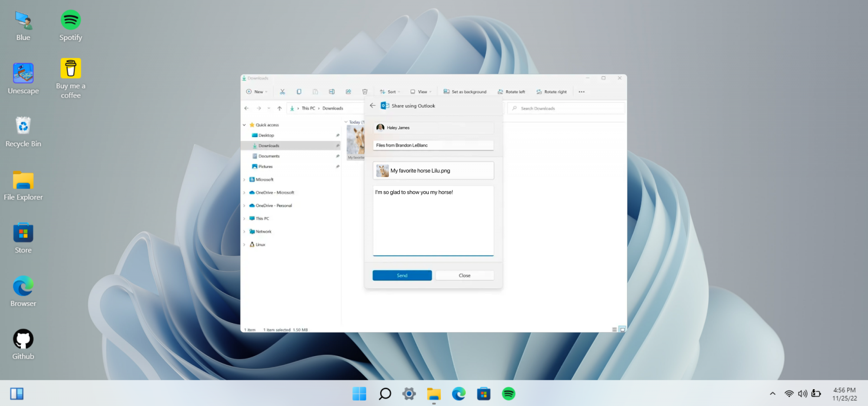Open the Recycle Bin desktop icon
This screenshot has height=406, width=868.
click(x=23, y=132)
